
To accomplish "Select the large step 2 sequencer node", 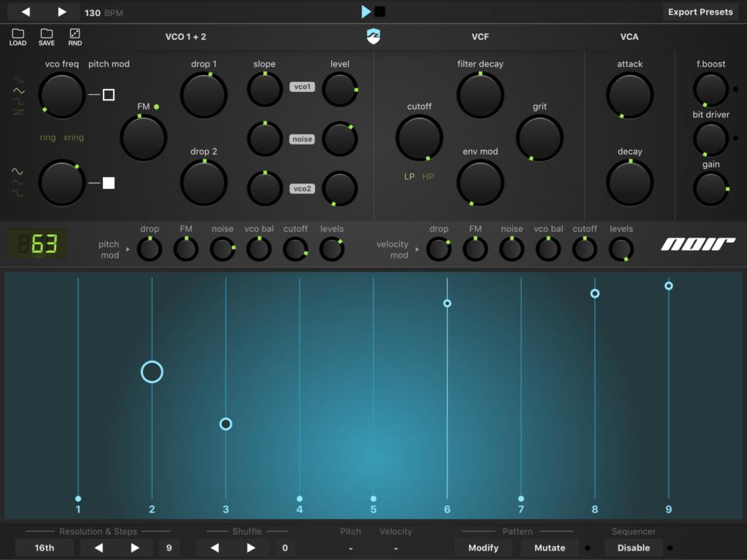I will (152, 372).
